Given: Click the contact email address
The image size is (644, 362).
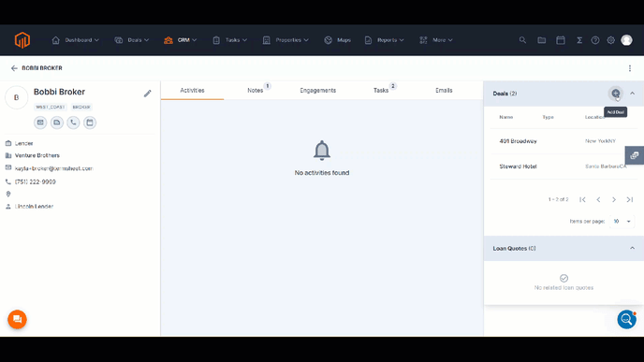Looking at the screenshot, I should click(53, 168).
